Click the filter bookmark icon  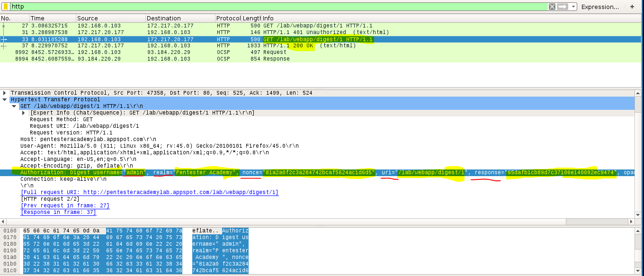point(6,7)
